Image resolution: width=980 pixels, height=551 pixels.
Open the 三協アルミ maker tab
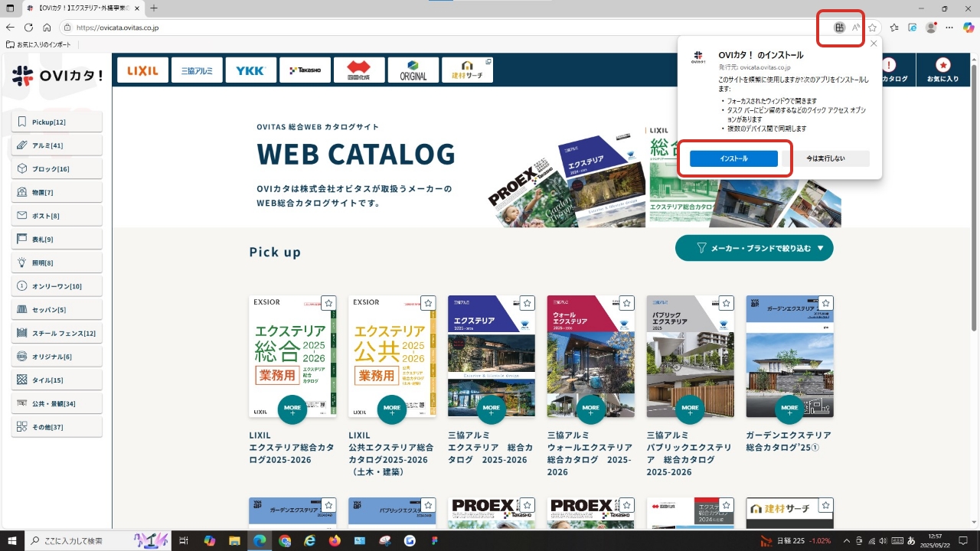click(x=197, y=70)
